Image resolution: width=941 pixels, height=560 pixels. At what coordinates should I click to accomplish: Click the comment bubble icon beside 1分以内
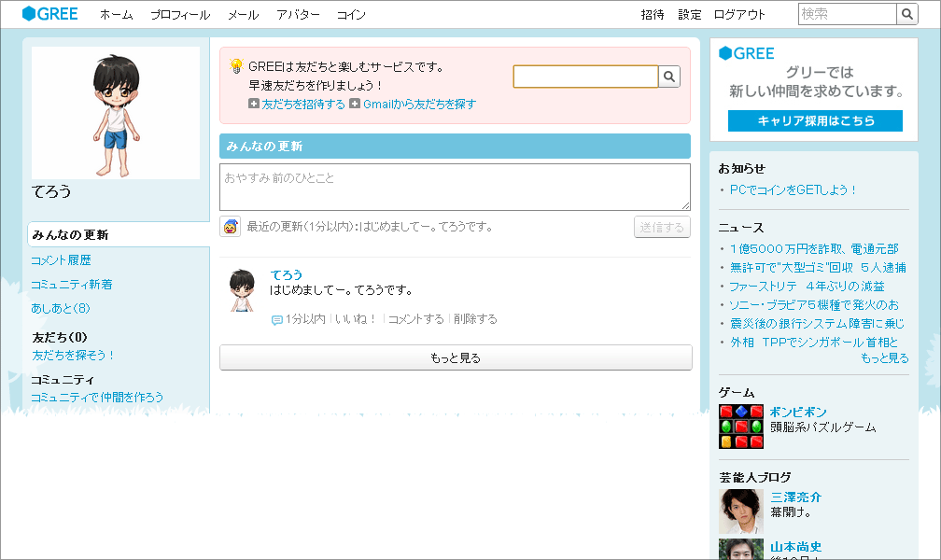coord(276,320)
